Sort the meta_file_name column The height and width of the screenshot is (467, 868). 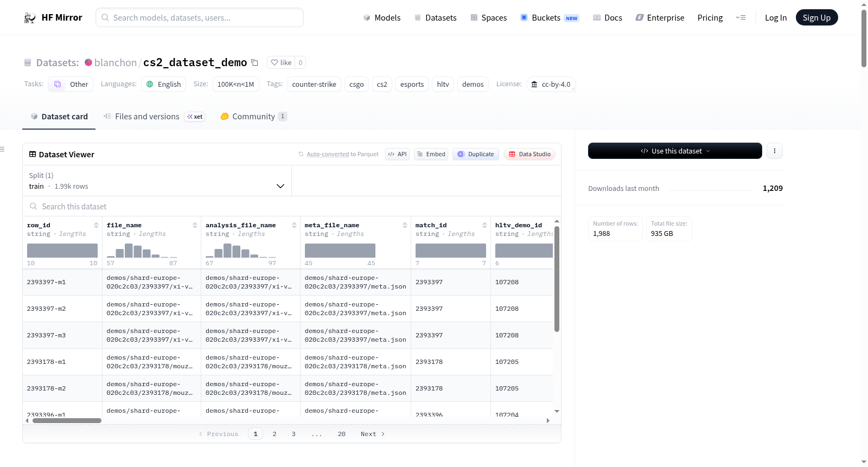click(405, 225)
